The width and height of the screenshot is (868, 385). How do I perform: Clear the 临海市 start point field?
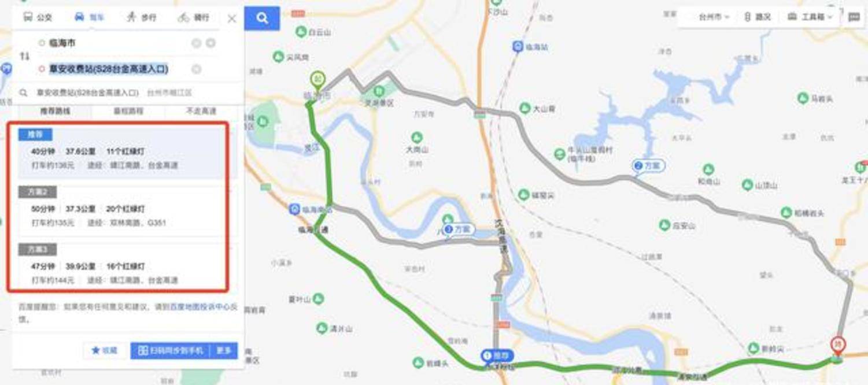pyautogui.click(x=196, y=43)
